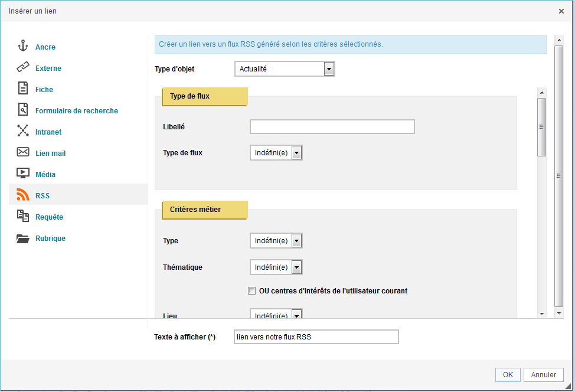
Task: Expand the Type de flux dropdown
Action: 276,153
